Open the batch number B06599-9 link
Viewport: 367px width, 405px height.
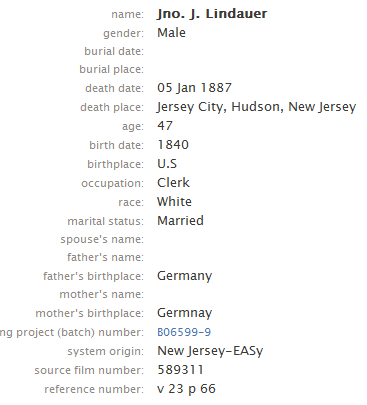coord(184,332)
